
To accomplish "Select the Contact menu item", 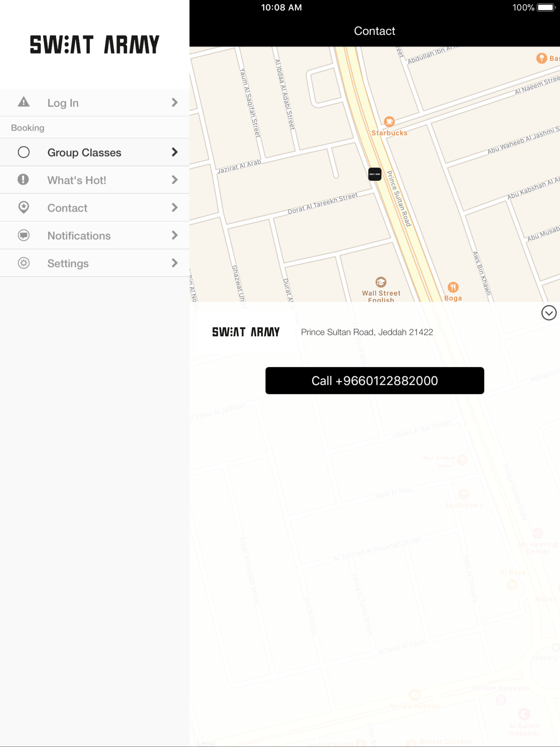I will point(95,208).
